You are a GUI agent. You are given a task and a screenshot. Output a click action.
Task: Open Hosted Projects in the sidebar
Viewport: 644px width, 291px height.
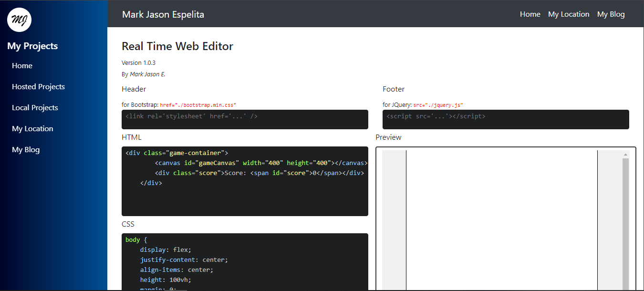[38, 87]
